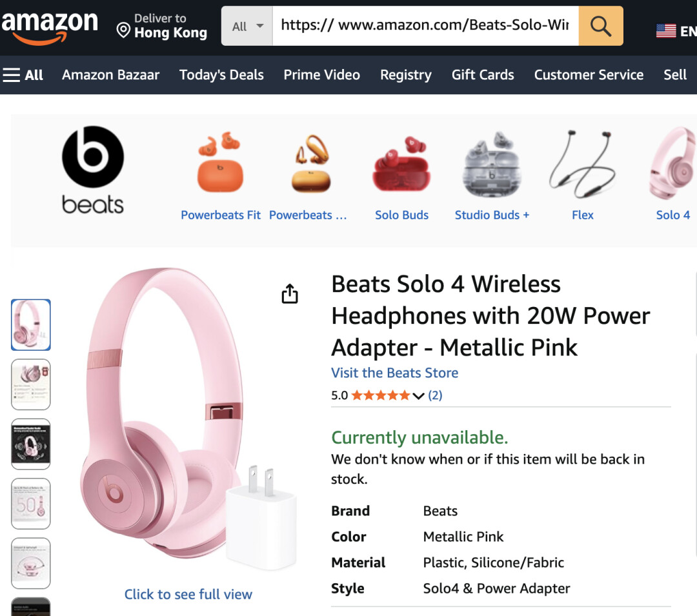Change Deliver to Hong Kong location

[x=162, y=26]
